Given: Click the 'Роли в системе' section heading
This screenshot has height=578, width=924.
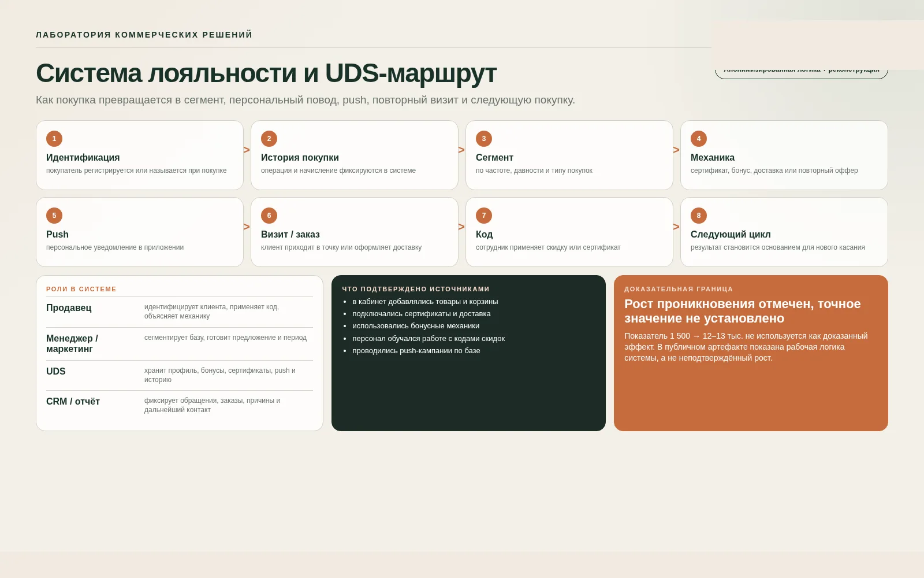Looking at the screenshot, I should coord(81,289).
